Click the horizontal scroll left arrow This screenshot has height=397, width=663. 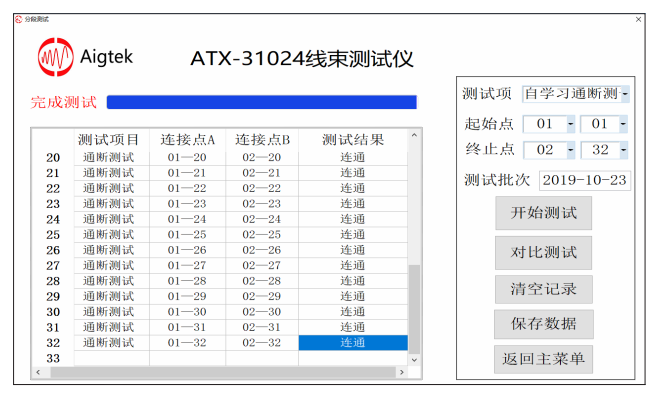click(x=38, y=372)
